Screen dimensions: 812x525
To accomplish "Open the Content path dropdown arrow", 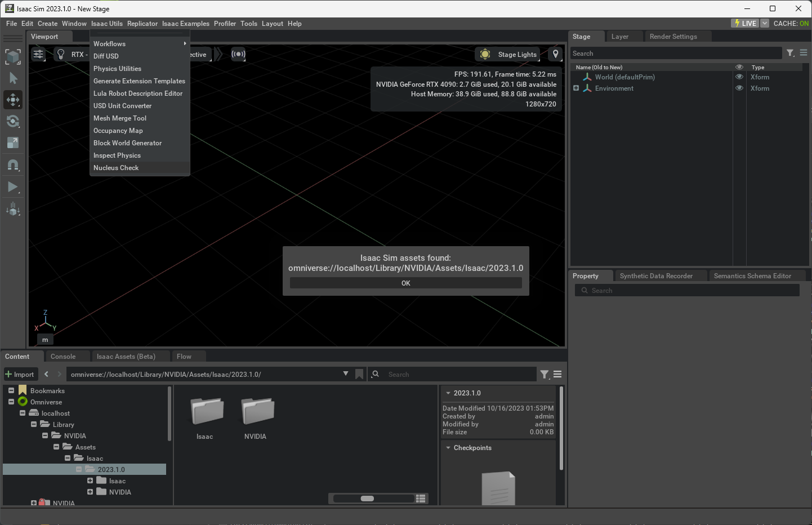I will click(x=346, y=374).
